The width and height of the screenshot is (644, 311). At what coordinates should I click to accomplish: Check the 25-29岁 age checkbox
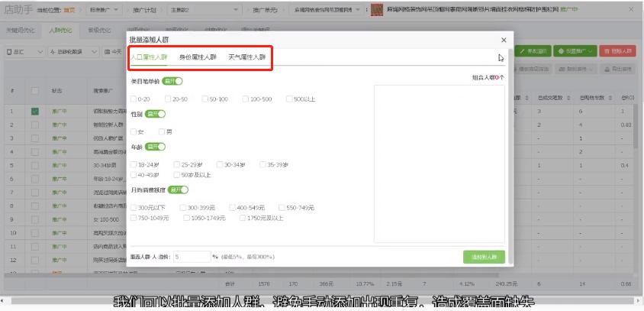coord(176,164)
